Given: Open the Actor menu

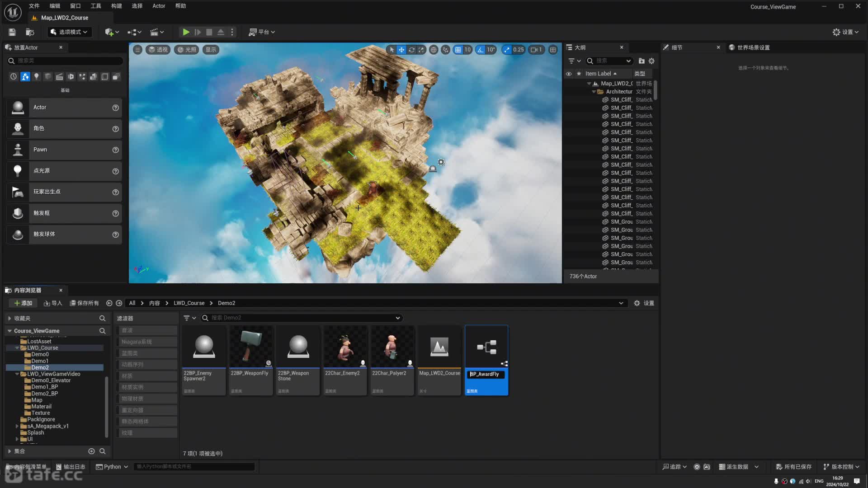Looking at the screenshot, I should 159,6.
